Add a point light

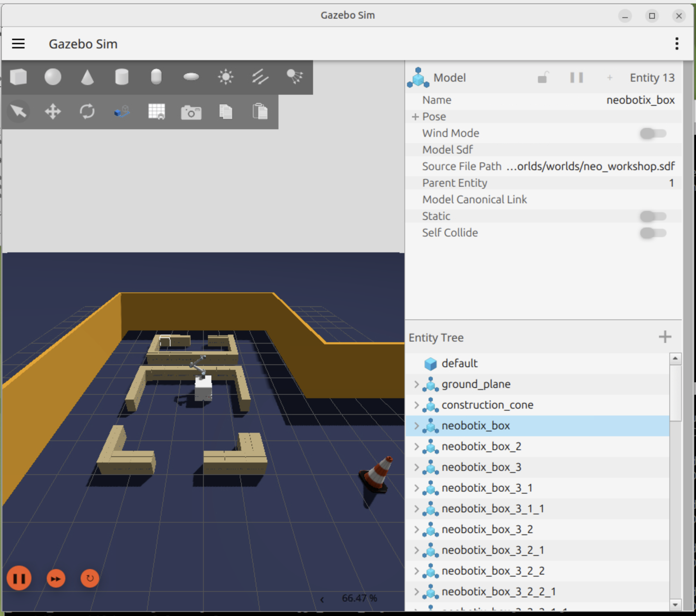[x=226, y=77]
